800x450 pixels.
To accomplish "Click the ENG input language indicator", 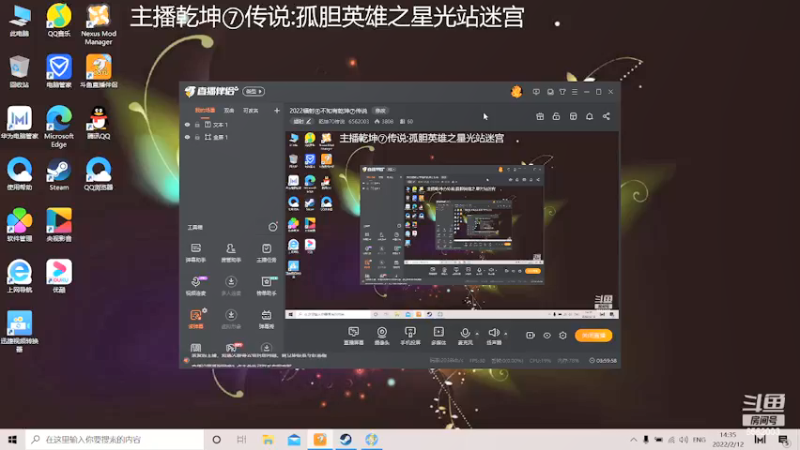I will pos(699,439).
